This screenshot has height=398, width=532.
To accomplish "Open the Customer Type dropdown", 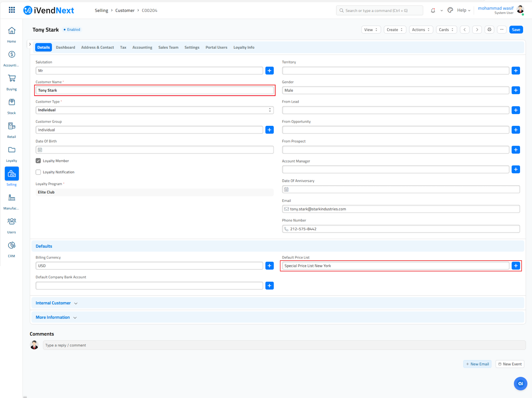I will tap(155, 110).
